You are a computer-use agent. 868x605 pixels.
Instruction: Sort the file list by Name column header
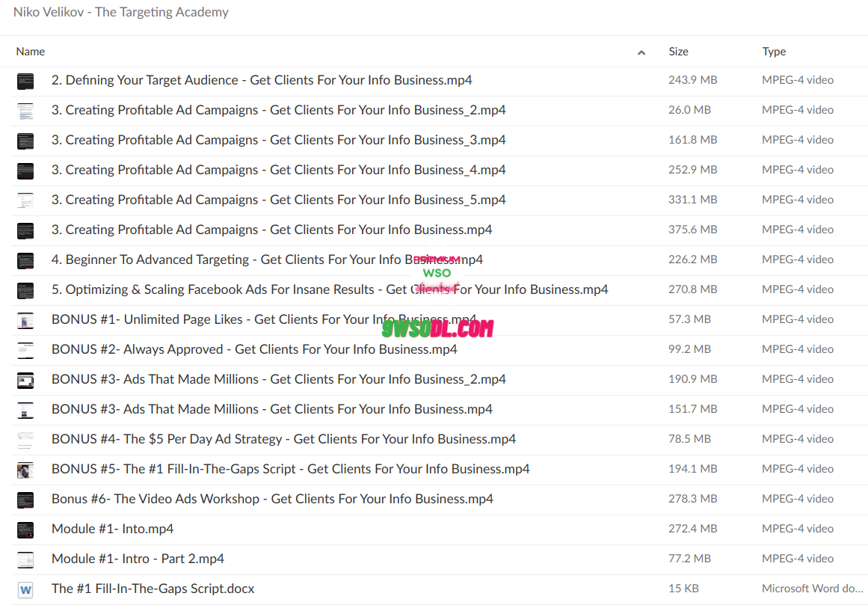[x=31, y=52]
